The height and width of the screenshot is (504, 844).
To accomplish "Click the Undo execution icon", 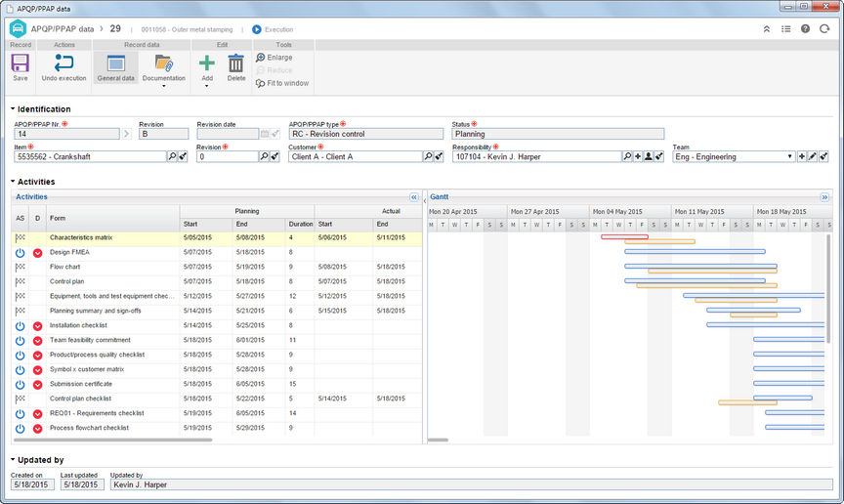I will point(63,63).
